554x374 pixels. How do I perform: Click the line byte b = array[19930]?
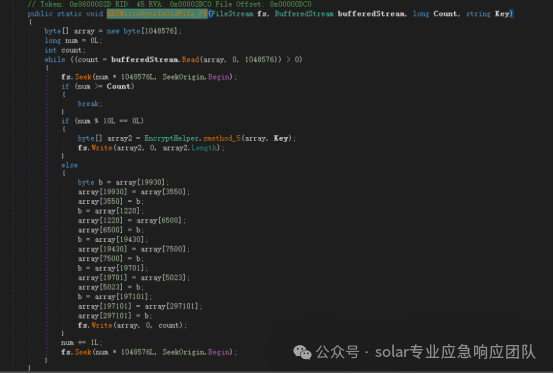tap(123, 182)
